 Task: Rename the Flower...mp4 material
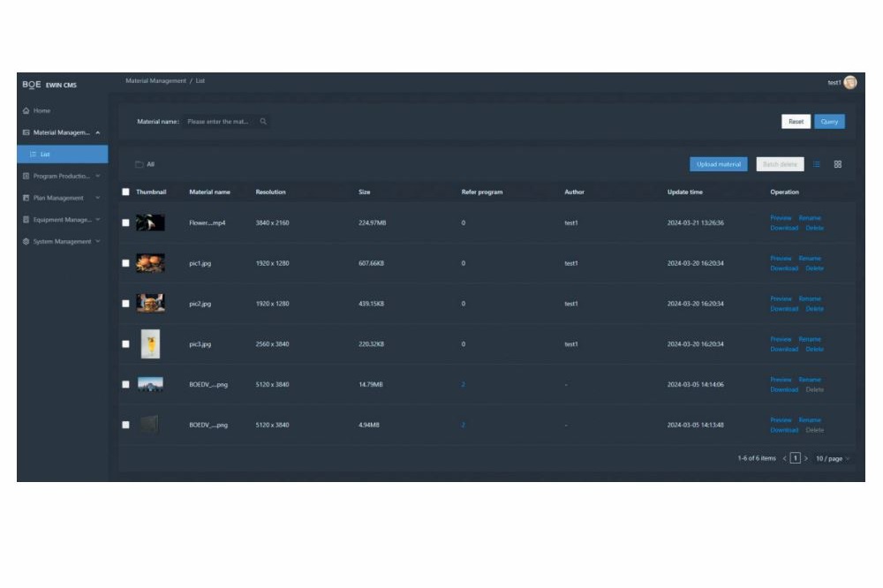pyautogui.click(x=810, y=219)
